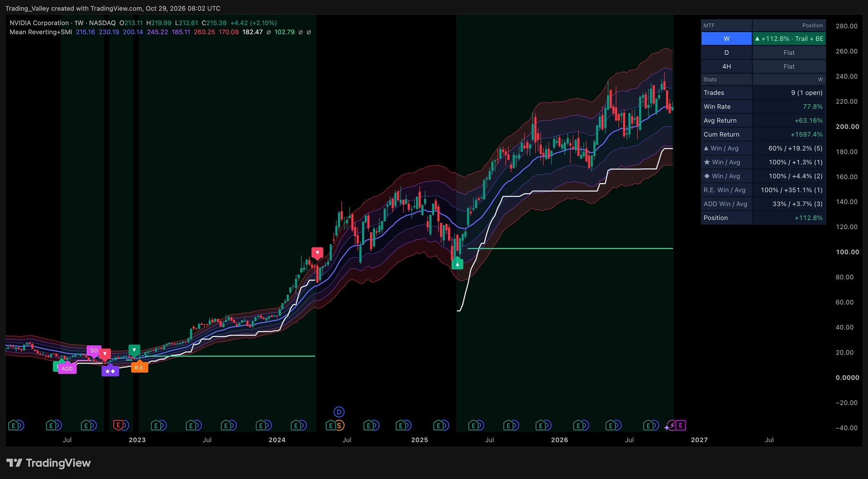
Task: Click the red down-arrow exit marker in 2024
Action: [x=317, y=253]
